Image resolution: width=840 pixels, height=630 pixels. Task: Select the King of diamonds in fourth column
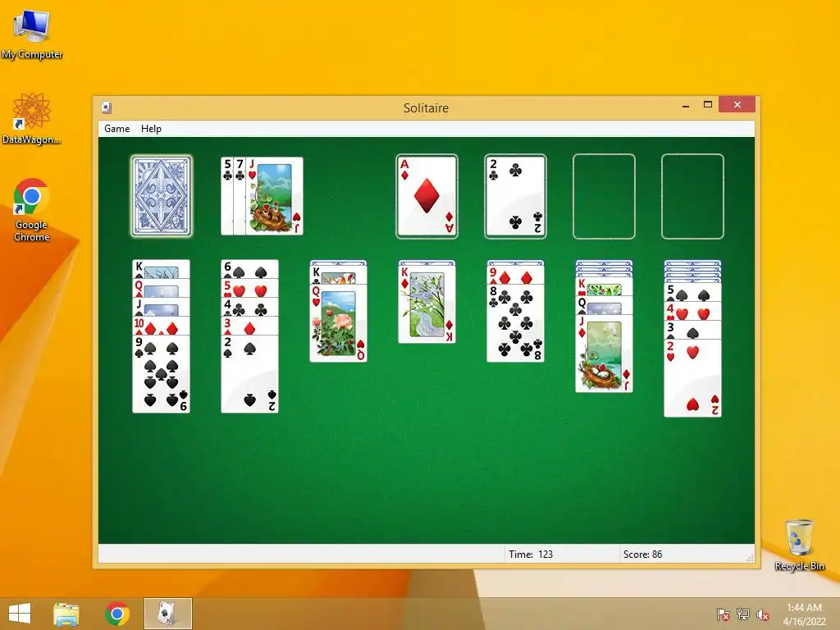[427, 304]
